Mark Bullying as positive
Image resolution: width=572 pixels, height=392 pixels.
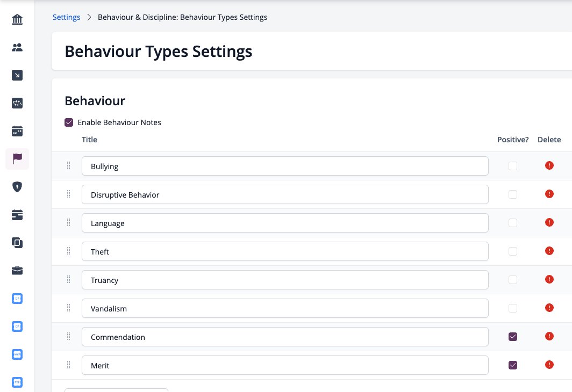(512, 166)
